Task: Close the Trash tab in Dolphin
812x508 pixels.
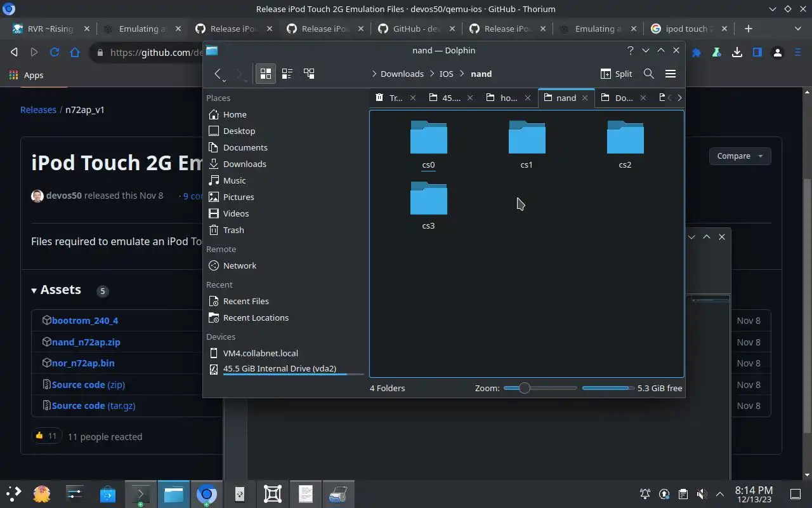Action: tap(413, 98)
